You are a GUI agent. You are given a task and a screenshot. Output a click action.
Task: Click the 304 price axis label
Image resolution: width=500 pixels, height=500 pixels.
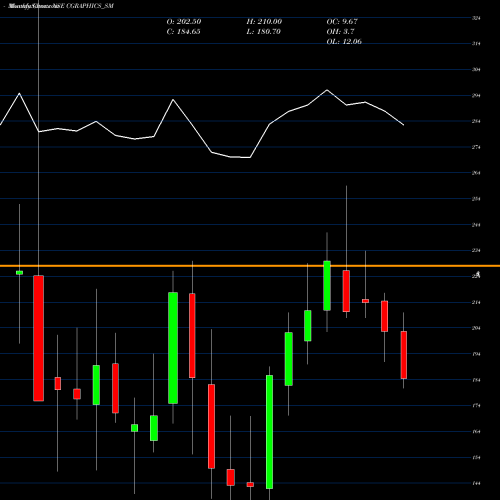tap(476, 70)
